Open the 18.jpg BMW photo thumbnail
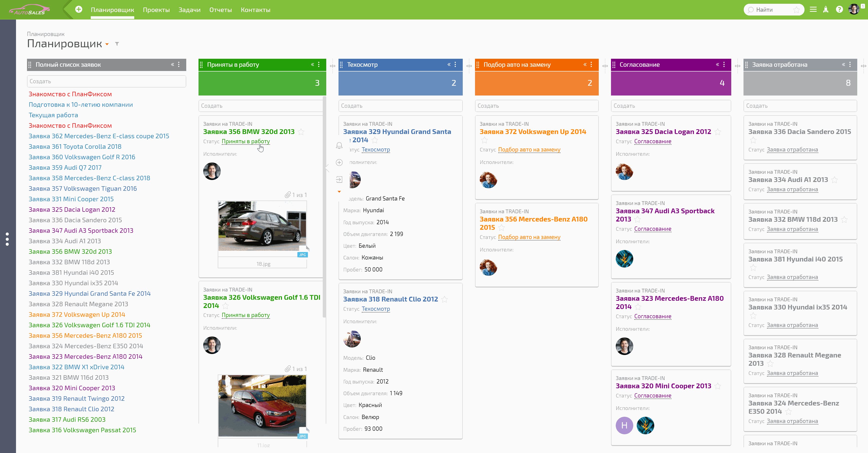Screen dimensions: 868x453 pos(262,226)
